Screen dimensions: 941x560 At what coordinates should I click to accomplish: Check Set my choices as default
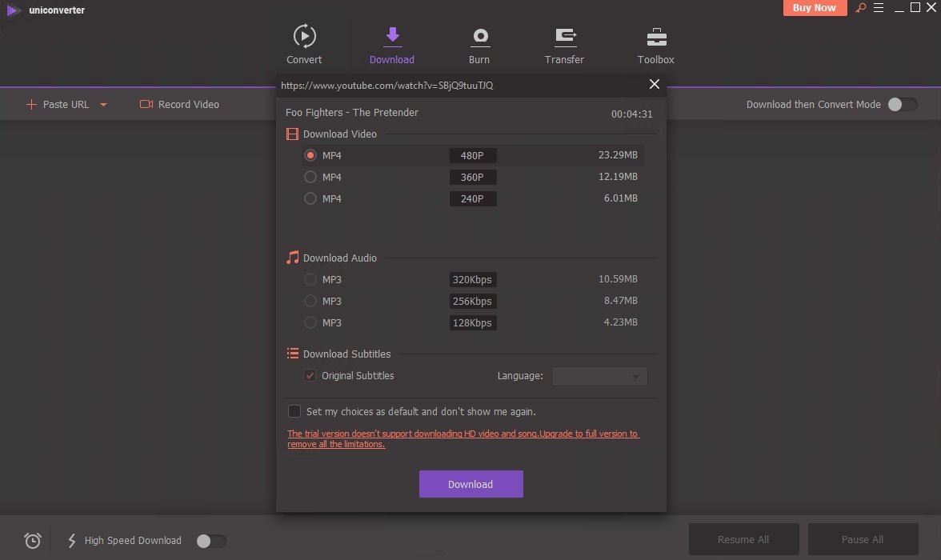pyautogui.click(x=294, y=412)
